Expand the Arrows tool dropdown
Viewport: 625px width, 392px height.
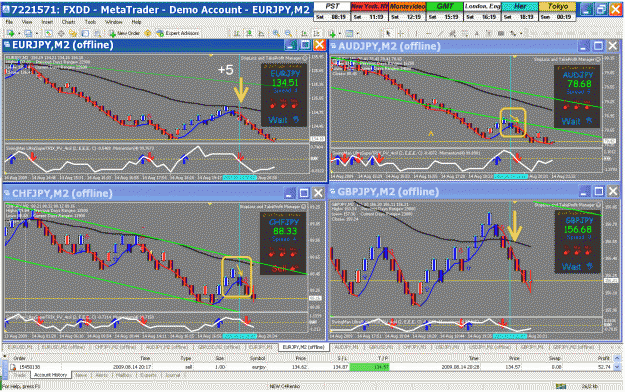tap(521, 33)
